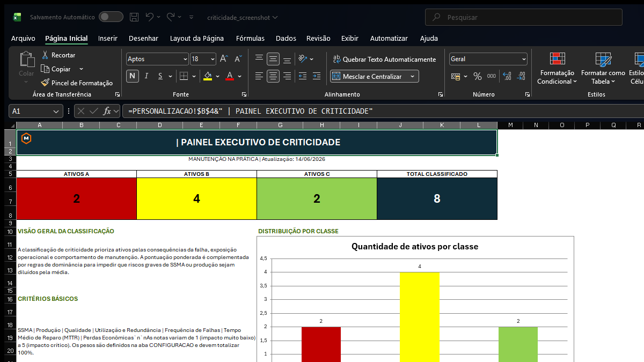Toggle bold N formatting
644x362 pixels.
133,76
